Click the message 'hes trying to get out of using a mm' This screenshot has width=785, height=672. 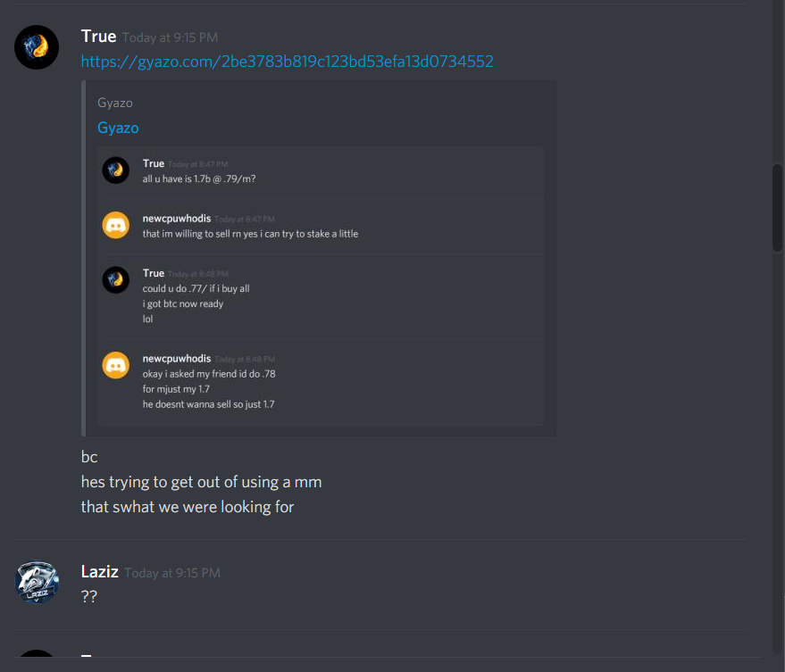coord(201,482)
